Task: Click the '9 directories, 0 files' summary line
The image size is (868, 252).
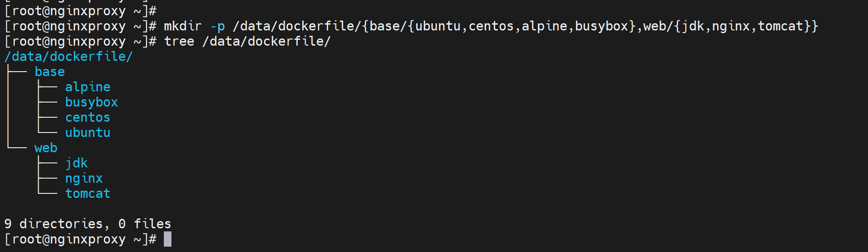Action: [88, 224]
